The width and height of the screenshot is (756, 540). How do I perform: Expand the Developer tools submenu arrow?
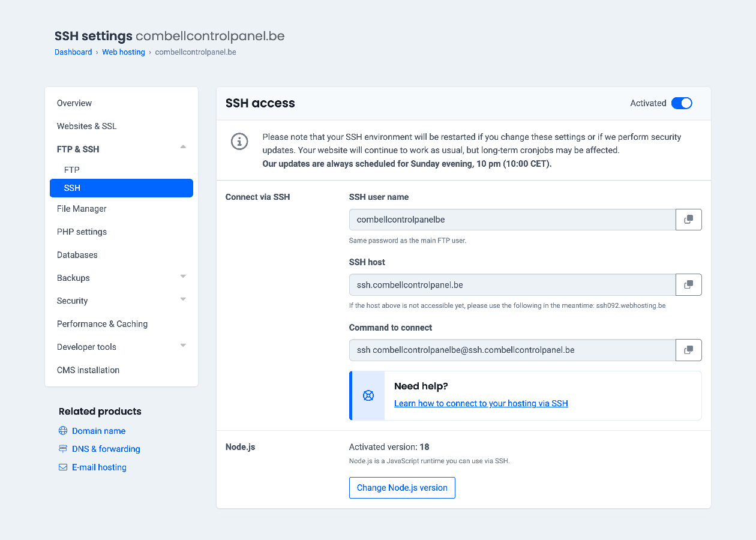click(x=183, y=345)
